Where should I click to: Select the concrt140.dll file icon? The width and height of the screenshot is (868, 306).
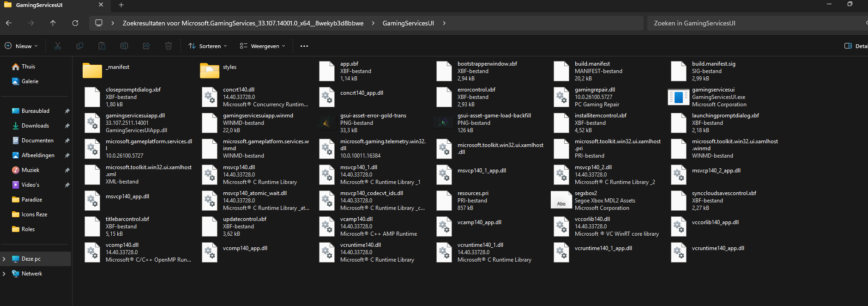pos(210,97)
